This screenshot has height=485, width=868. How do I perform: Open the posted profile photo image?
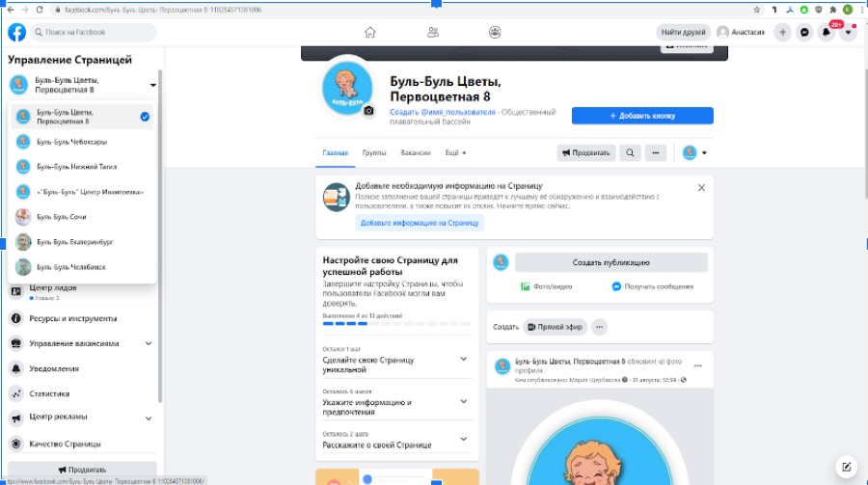click(600, 437)
